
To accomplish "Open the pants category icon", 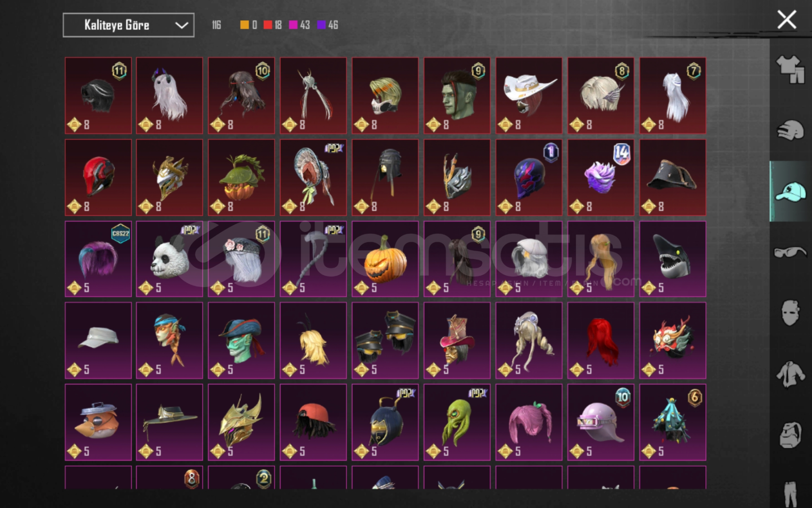I will (x=790, y=493).
